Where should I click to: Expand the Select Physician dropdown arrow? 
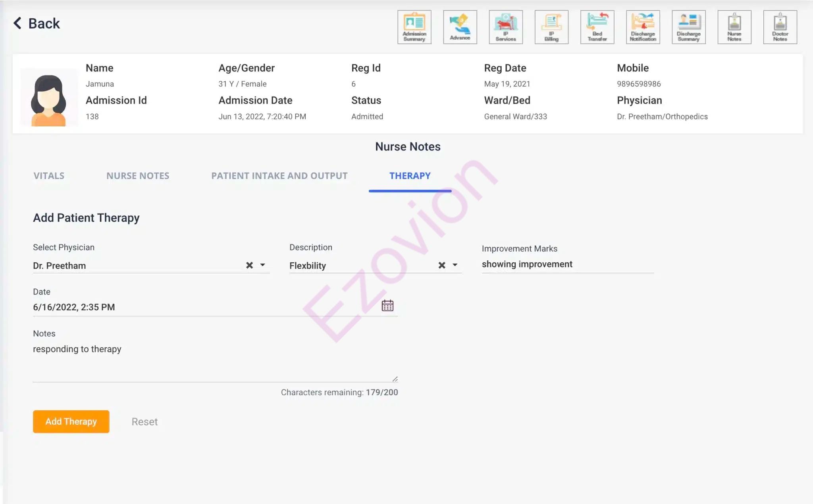pos(262,265)
